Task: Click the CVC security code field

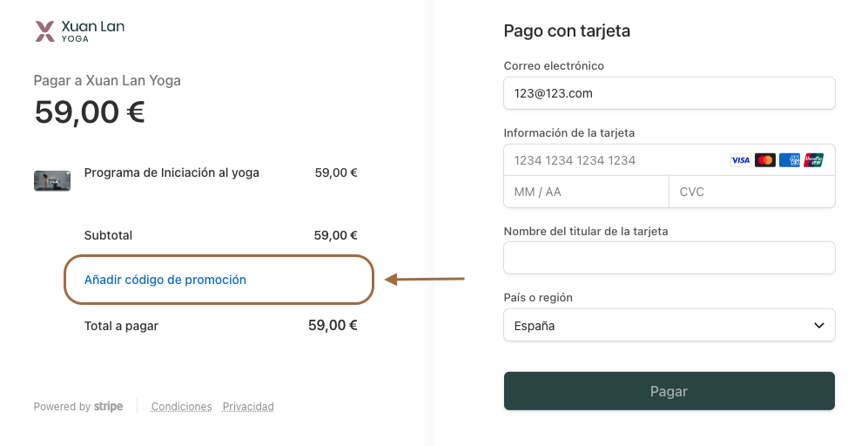Action: pos(750,192)
